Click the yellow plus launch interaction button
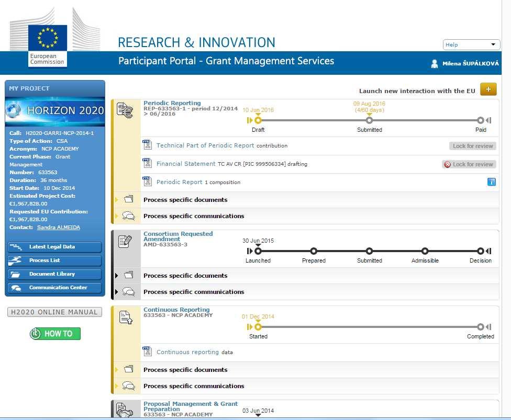Viewport: 511px width, 420px height. [488, 89]
